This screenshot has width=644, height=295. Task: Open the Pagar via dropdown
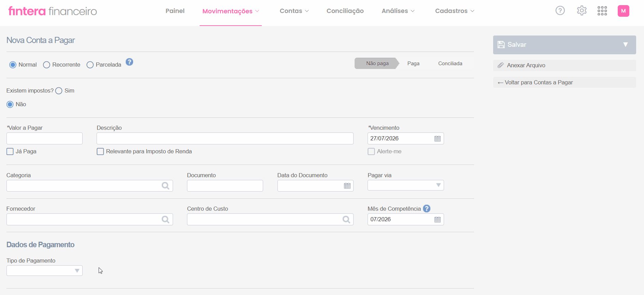click(x=405, y=185)
